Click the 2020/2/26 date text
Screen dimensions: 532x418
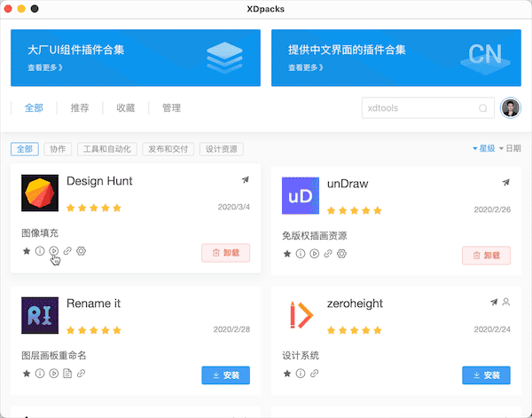[x=492, y=209]
